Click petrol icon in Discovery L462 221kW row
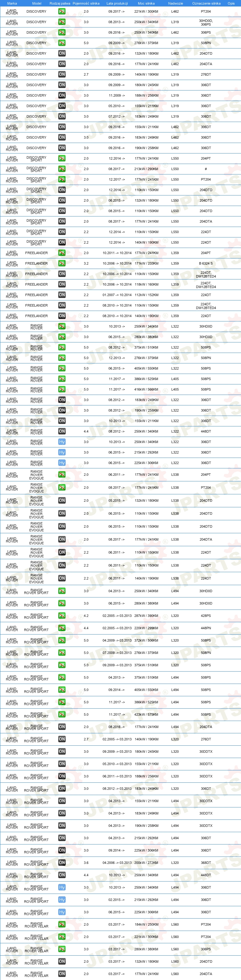The width and height of the screenshot is (241, 980). [62, 11]
